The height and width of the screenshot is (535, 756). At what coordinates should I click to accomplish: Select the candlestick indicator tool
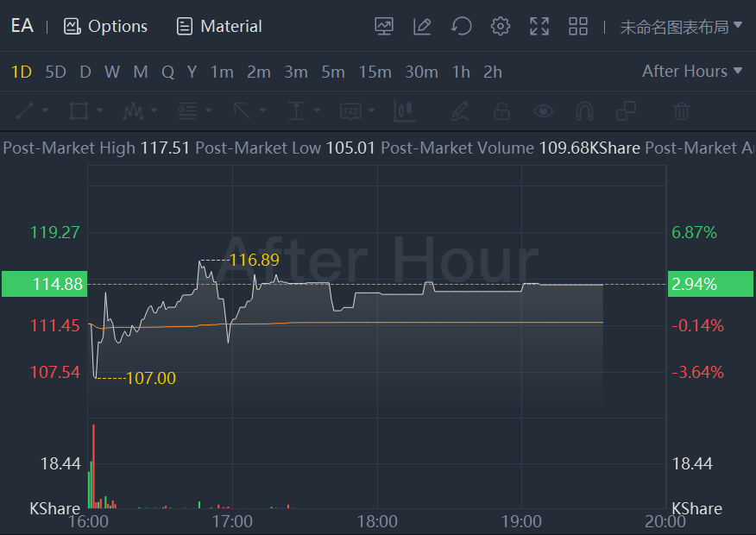[x=404, y=111]
